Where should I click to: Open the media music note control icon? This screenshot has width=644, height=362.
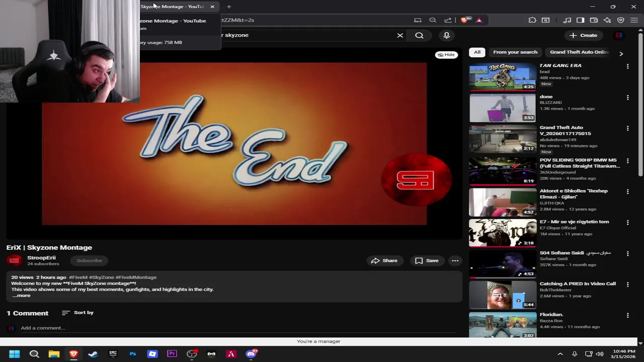pos(567,20)
